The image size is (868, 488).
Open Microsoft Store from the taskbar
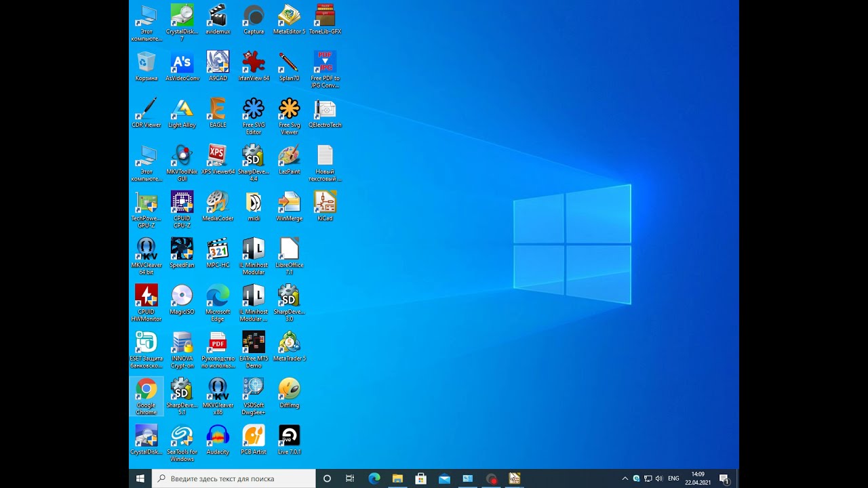click(x=420, y=479)
